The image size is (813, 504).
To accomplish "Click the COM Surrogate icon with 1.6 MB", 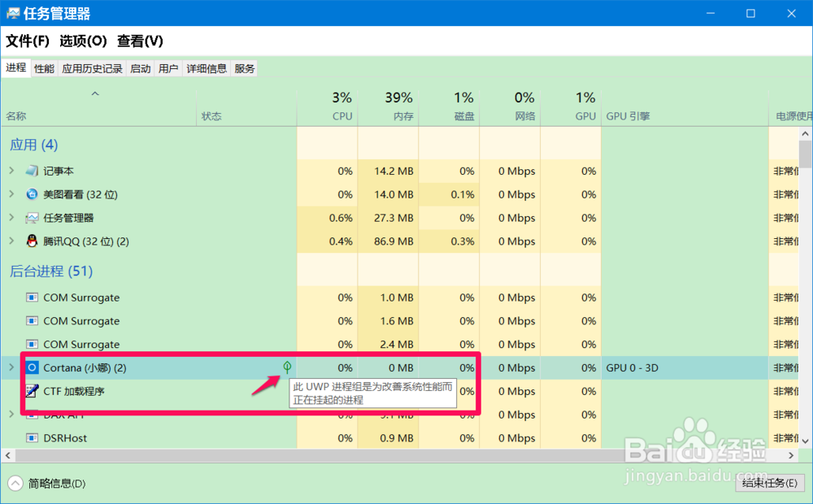I will click(32, 320).
